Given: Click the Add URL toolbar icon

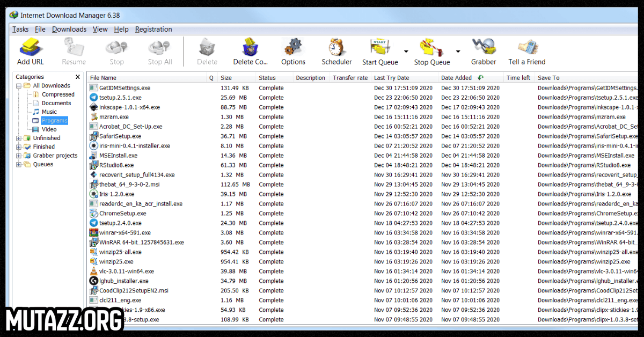Looking at the screenshot, I should coord(30,48).
